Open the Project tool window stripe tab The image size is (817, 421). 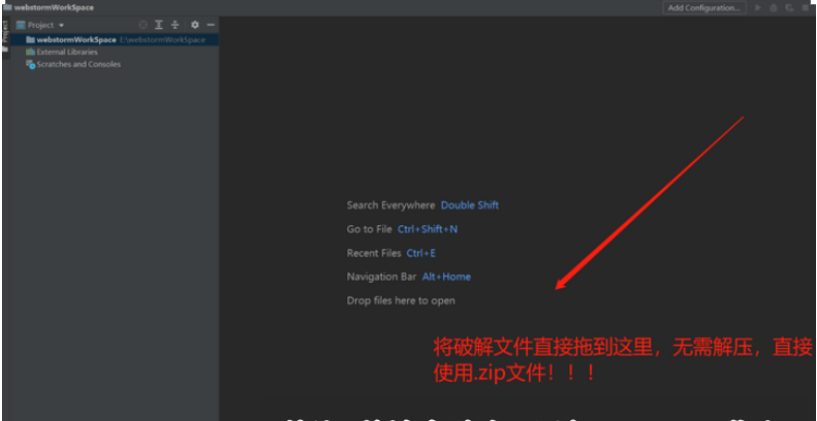click(5, 36)
